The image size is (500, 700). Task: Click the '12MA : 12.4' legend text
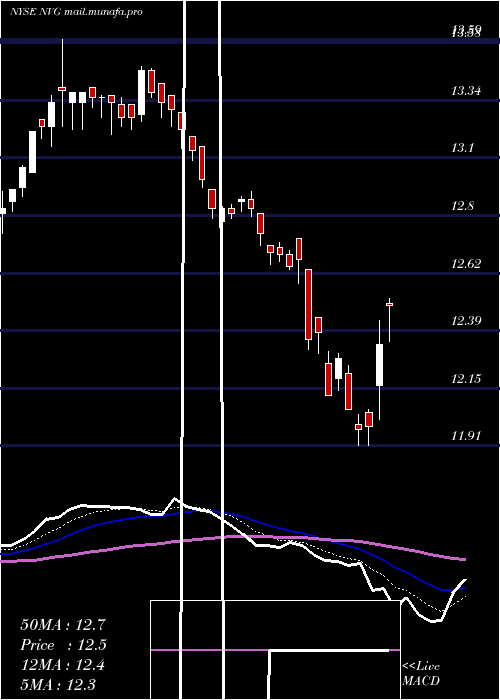click(x=62, y=665)
